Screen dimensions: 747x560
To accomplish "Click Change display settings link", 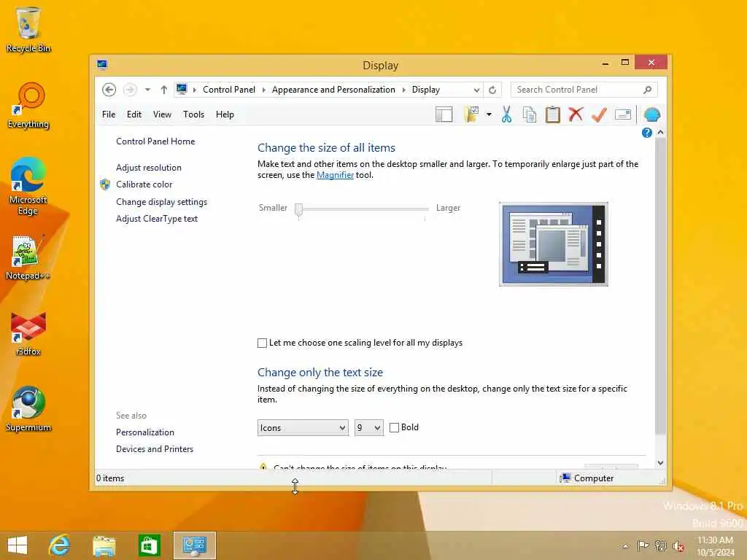I will (x=161, y=202).
